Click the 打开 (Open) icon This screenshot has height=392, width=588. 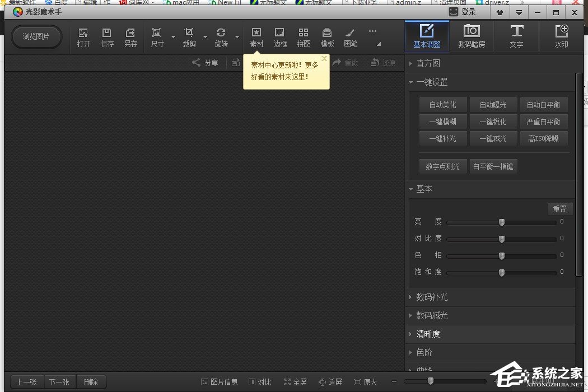click(83, 37)
